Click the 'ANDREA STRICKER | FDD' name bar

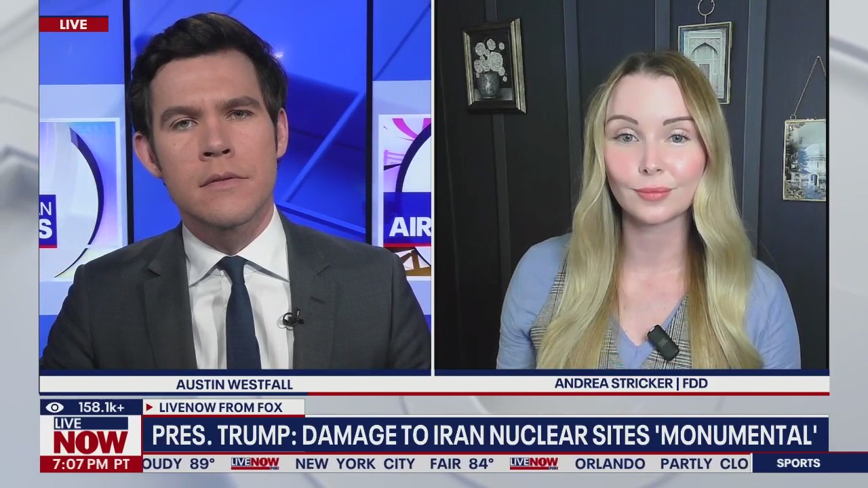pos(631,384)
